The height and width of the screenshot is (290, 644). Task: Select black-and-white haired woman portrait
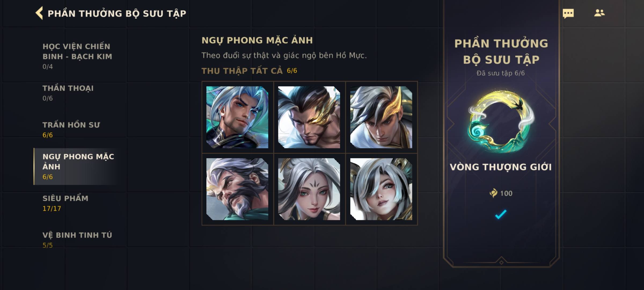381,189
